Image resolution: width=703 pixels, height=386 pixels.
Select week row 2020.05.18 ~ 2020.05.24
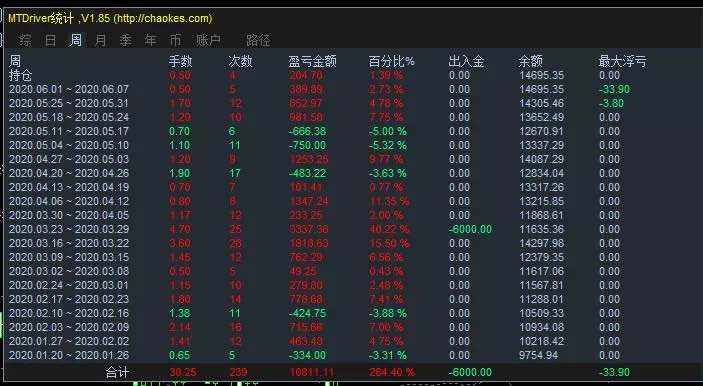coord(69,117)
